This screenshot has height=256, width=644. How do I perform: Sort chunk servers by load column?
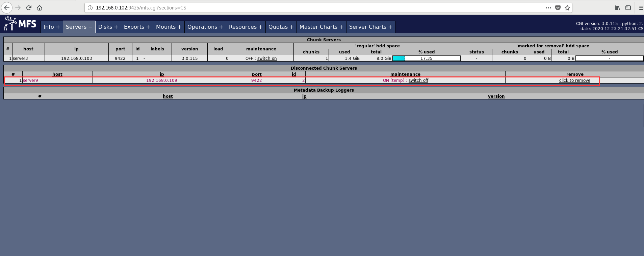(218, 49)
